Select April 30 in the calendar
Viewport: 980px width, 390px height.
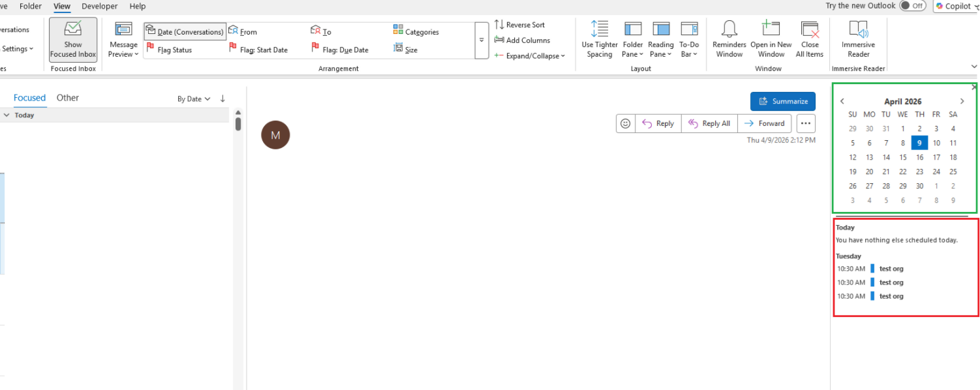click(919, 186)
